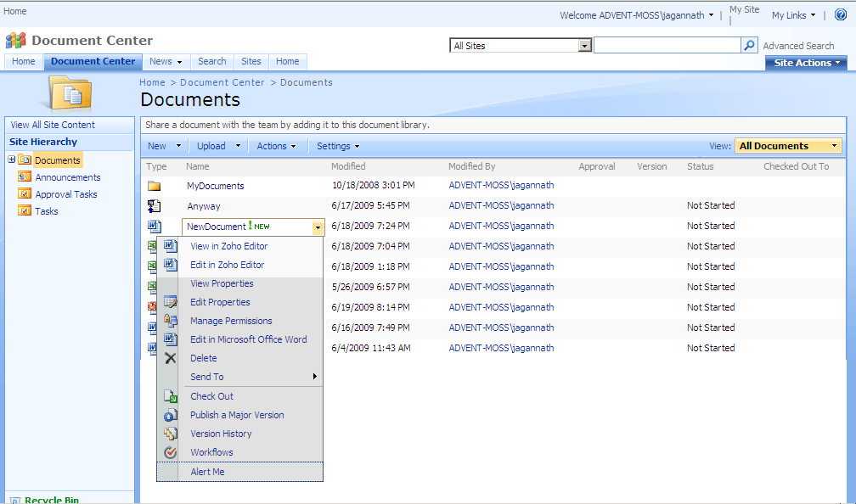Choose Edit in Zoho Editor
Image resolution: width=856 pixels, height=504 pixels.
pos(227,265)
